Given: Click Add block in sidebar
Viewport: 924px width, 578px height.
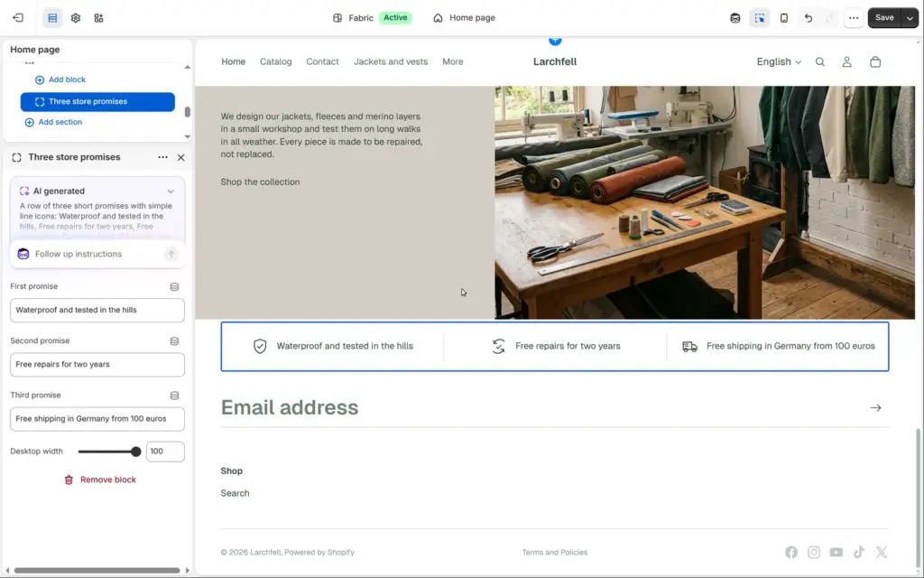Looking at the screenshot, I should (x=60, y=79).
